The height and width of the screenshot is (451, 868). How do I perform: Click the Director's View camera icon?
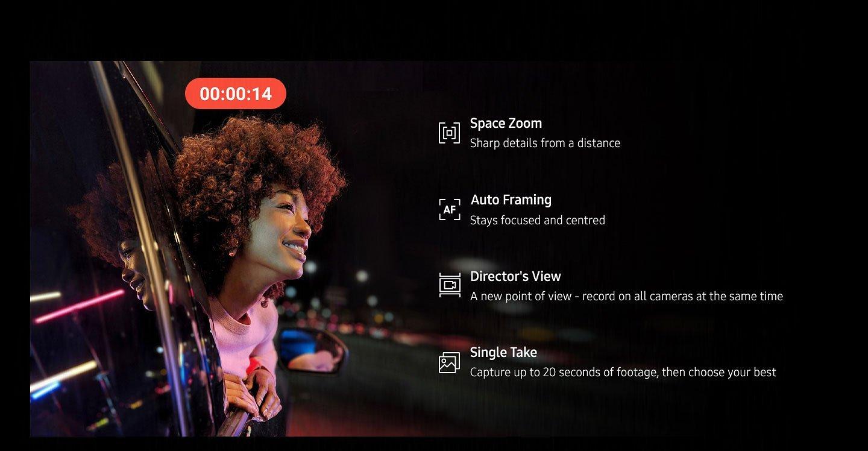(x=449, y=285)
